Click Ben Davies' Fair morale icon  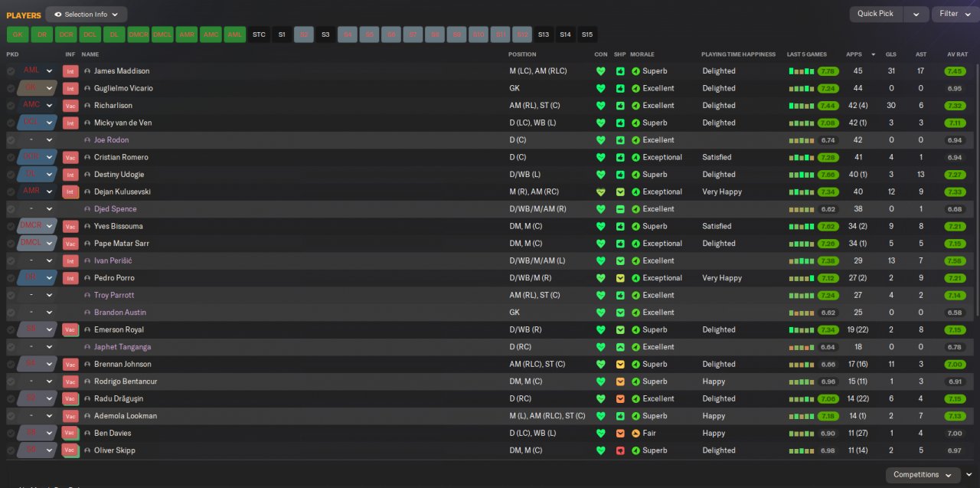point(635,434)
